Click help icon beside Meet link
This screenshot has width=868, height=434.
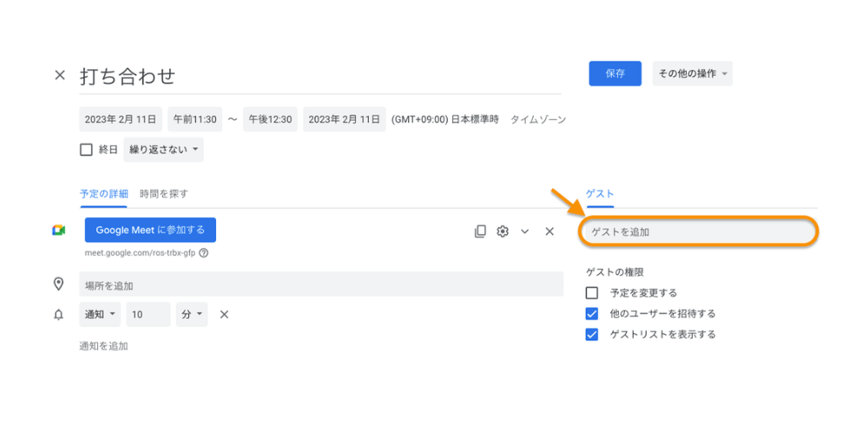click(203, 253)
